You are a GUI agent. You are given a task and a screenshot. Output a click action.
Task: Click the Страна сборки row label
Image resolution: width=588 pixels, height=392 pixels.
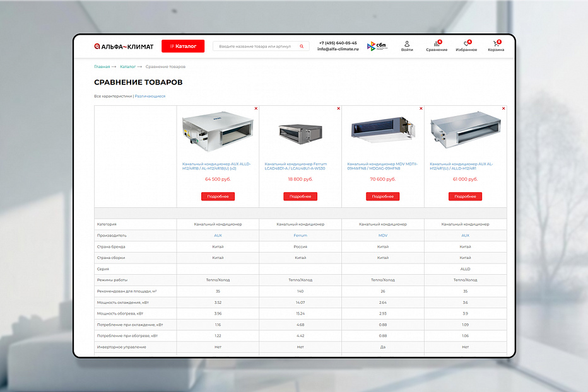click(x=111, y=258)
